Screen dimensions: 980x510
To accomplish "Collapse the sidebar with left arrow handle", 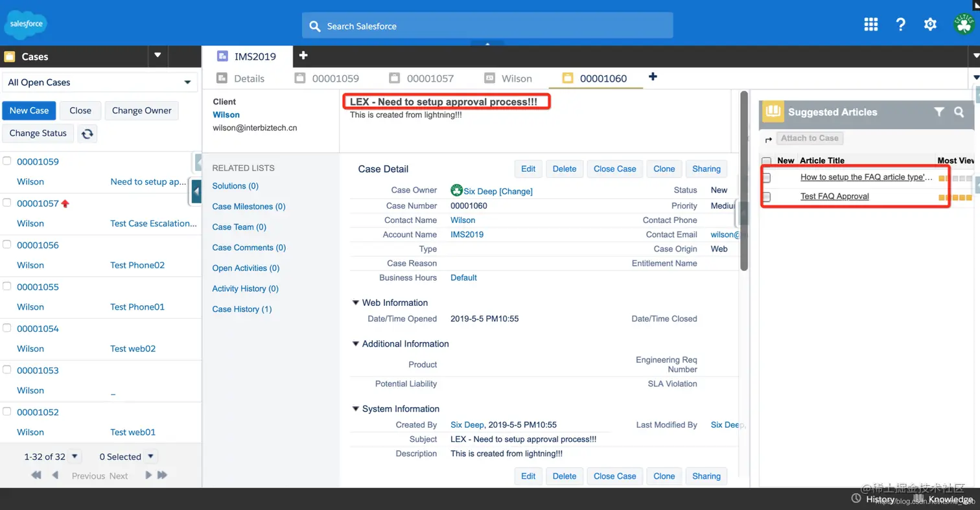I will pyautogui.click(x=196, y=191).
